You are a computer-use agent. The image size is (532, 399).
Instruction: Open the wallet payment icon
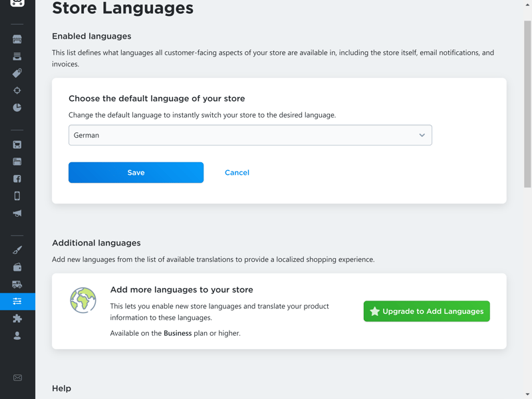[x=17, y=267]
